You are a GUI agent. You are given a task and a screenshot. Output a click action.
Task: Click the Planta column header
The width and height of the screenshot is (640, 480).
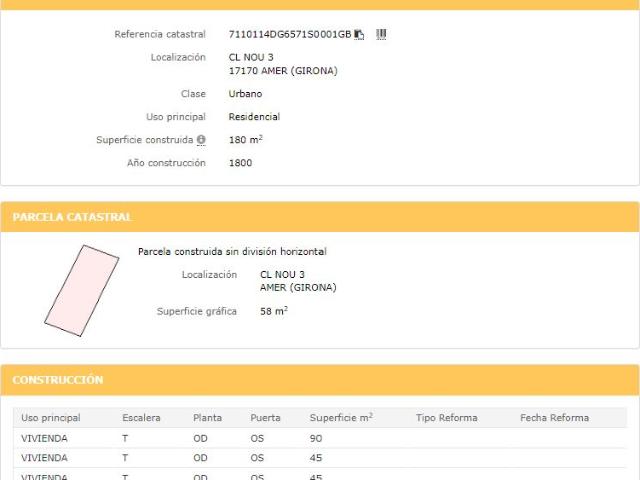[x=207, y=418]
